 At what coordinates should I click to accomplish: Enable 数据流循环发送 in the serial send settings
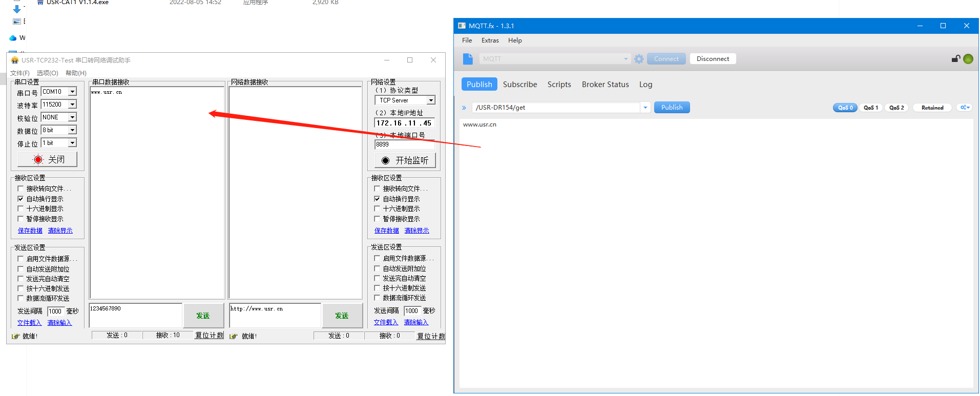tap(21, 298)
